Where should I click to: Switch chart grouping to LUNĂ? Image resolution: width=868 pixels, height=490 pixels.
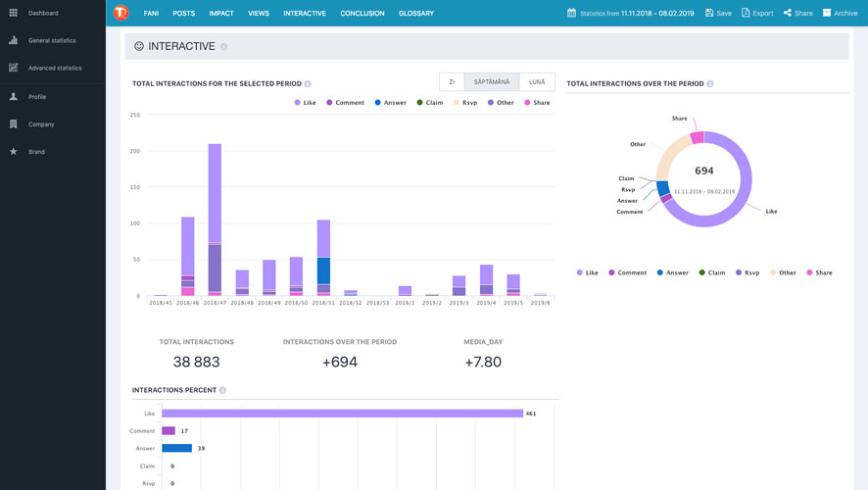[537, 82]
